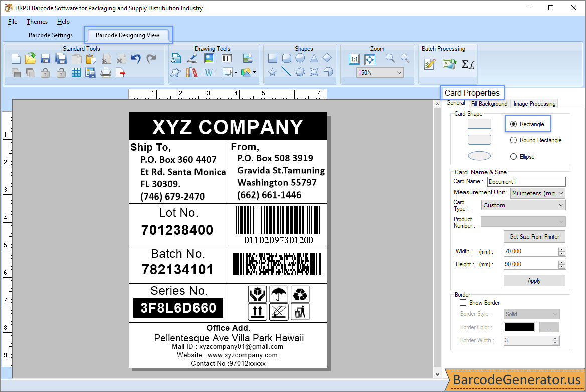The height and width of the screenshot is (392, 586).
Task: Click canvas vertical scrollbar down arrow
Action: pyautogui.click(x=437, y=374)
